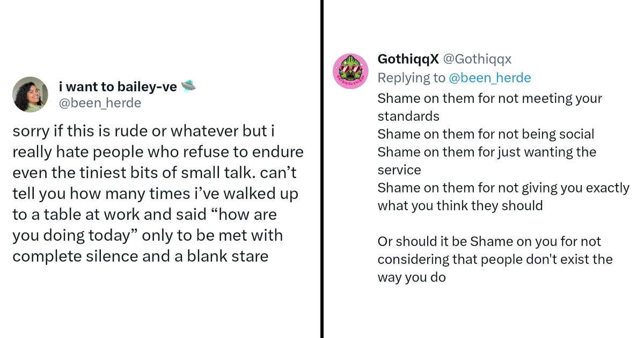Click the words 'Shame on them for not being social'
The height and width of the screenshot is (338, 644).
click(x=486, y=134)
